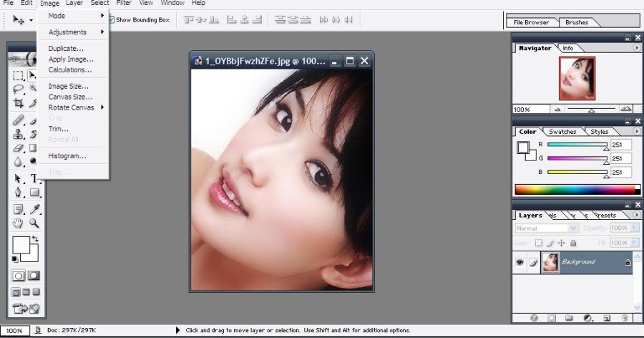Select the Clone Stamp tool

[18, 134]
